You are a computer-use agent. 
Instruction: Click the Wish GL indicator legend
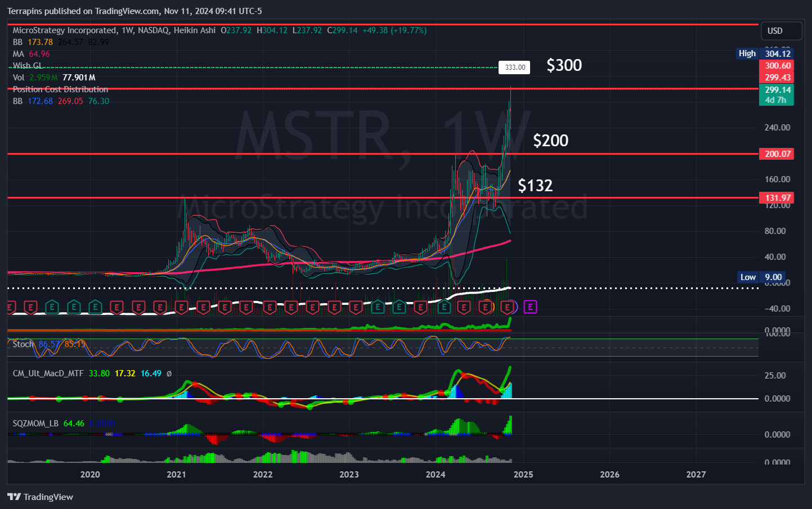pyautogui.click(x=28, y=66)
